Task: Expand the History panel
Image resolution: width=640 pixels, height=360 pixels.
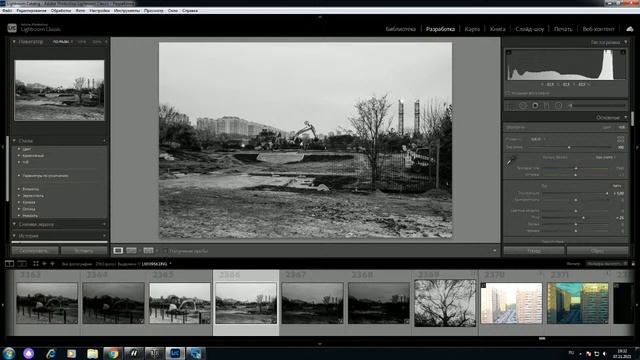Action: click(14, 236)
